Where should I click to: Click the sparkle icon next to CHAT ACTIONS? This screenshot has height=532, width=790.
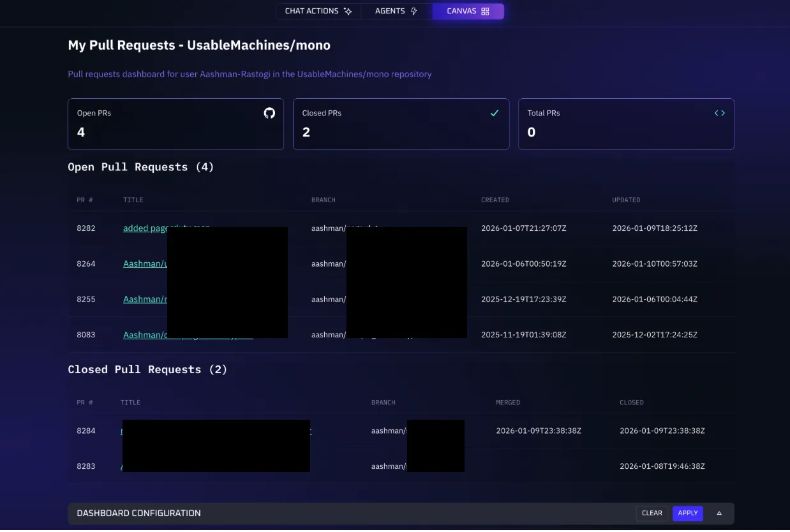point(348,11)
